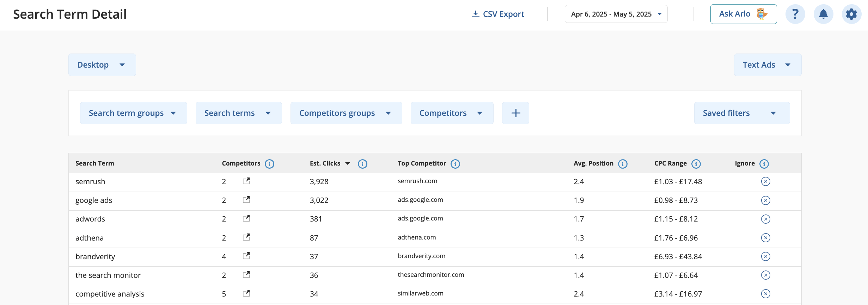Image resolution: width=868 pixels, height=305 pixels.
Task: Click the Avg. Position column header
Action: coord(593,163)
